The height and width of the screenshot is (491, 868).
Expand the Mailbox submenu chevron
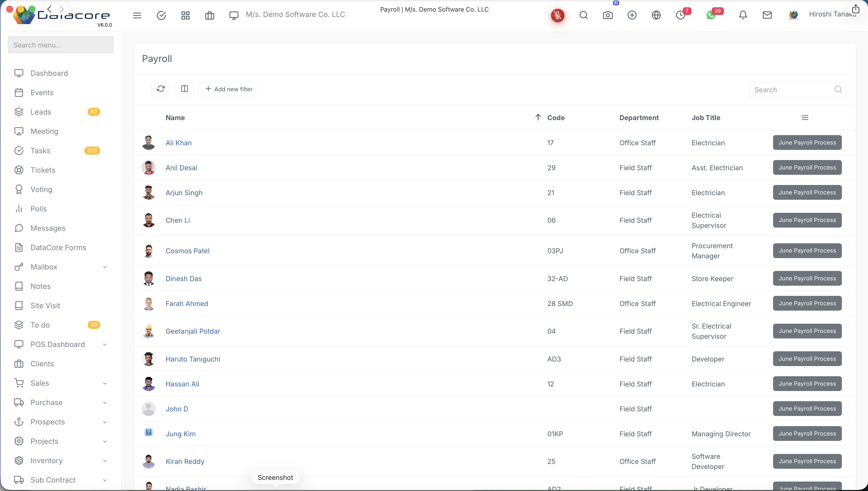105,267
